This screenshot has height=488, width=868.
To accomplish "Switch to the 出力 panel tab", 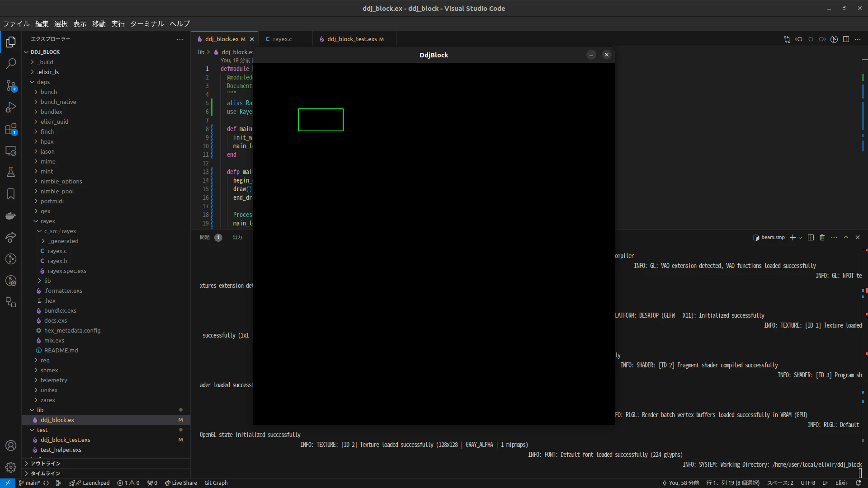I will point(237,238).
